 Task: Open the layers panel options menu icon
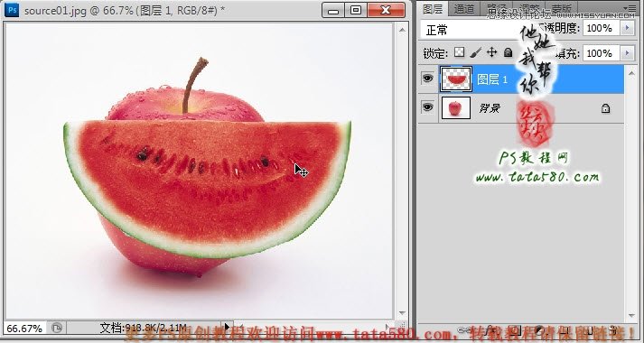coord(629,8)
